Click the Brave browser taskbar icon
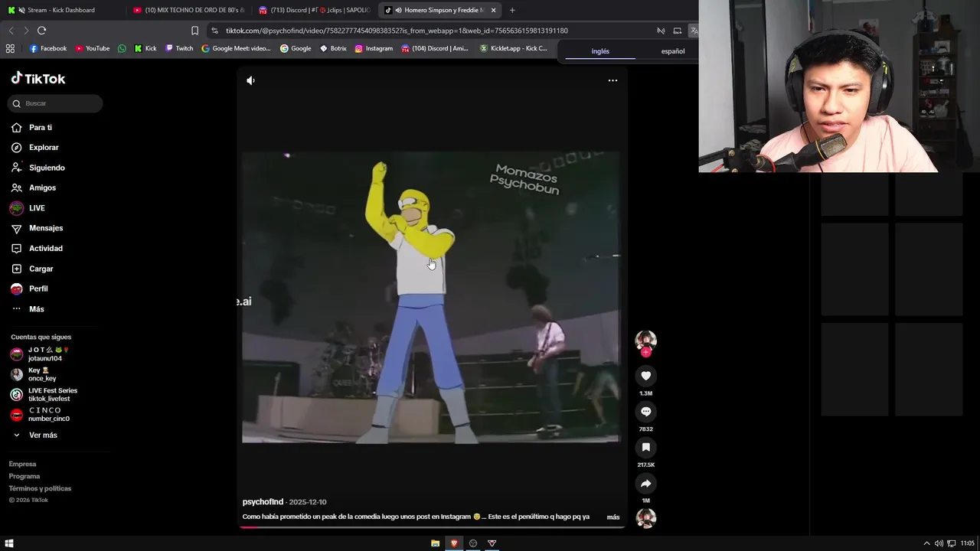The image size is (980, 551). coord(454,543)
